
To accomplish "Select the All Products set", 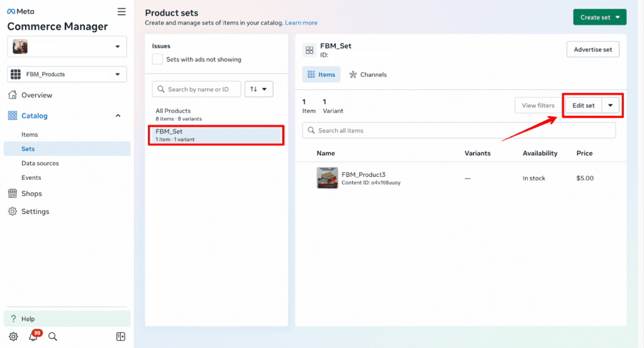I will (x=216, y=115).
